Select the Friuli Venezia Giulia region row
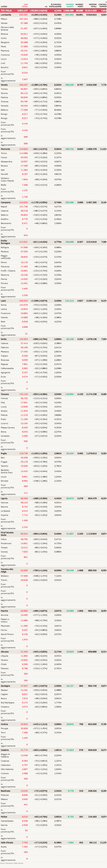This screenshot has width=107, height=868. pyautogui.click(x=53, y=534)
